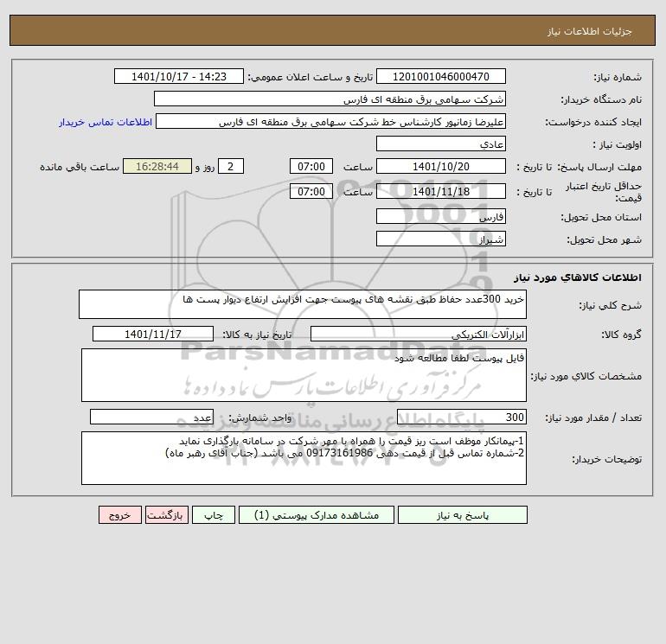Click the 'تاریخ نیاز به کالا:' label
This screenshot has height=644, width=666.
click(x=258, y=335)
